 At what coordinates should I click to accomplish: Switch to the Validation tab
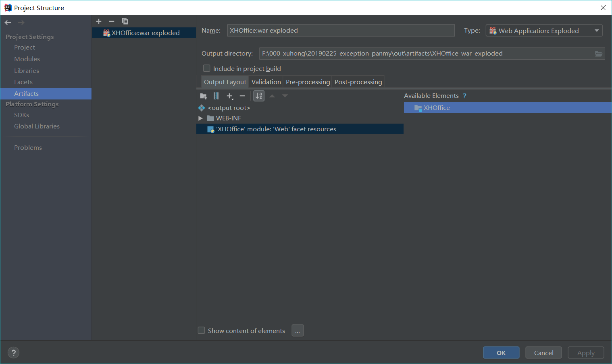pyautogui.click(x=266, y=82)
